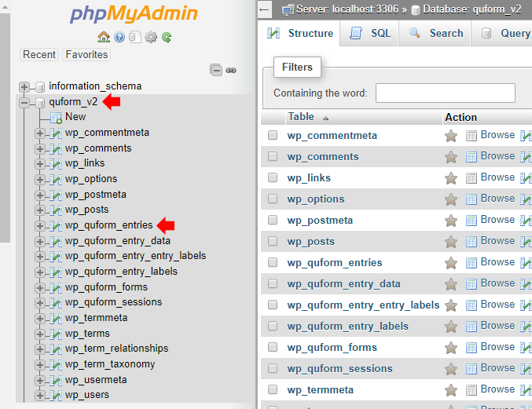Select wp_term_relationships in sidebar tree
The height and width of the screenshot is (409, 532).
116,349
